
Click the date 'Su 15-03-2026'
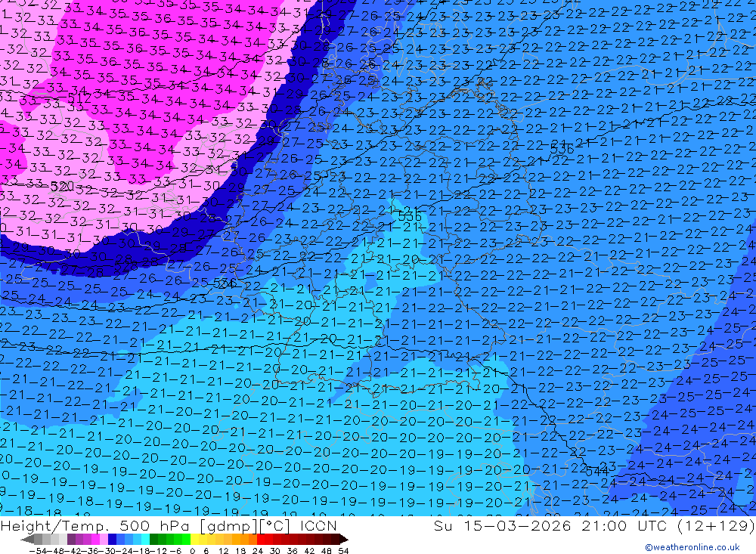tap(503, 525)
